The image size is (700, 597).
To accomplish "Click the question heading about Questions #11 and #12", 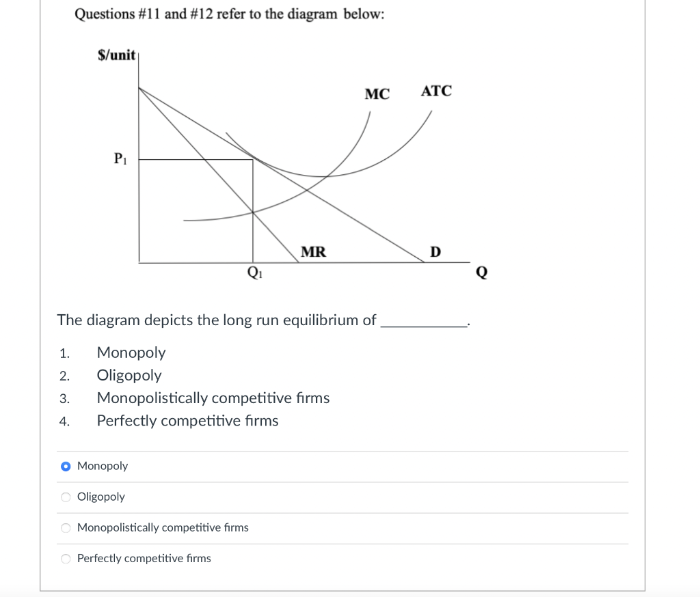I will (228, 14).
